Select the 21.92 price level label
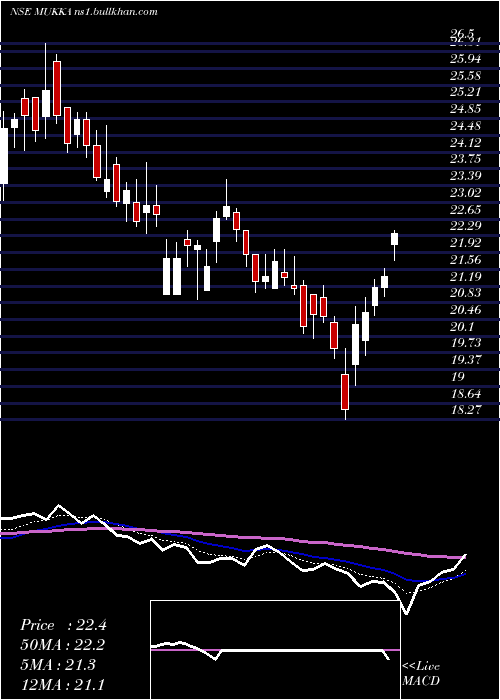This screenshot has width=500, height=700. click(465, 244)
